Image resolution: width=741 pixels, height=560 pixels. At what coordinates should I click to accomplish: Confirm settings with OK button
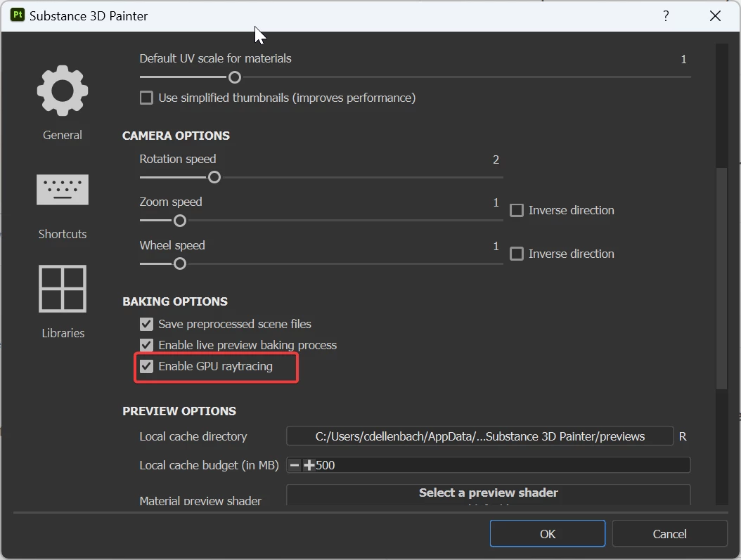[x=547, y=533]
